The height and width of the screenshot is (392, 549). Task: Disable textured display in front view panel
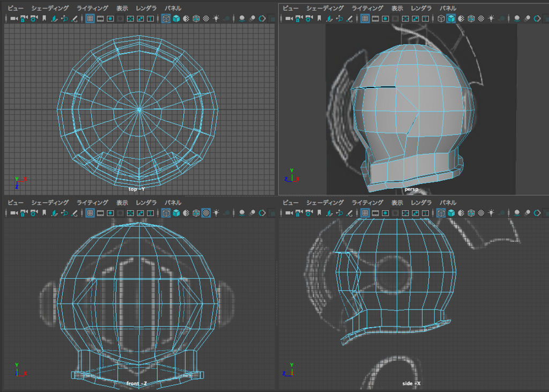click(x=206, y=213)
